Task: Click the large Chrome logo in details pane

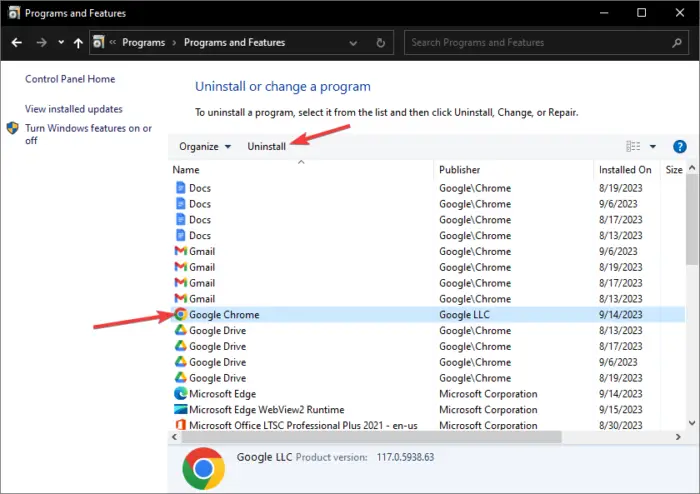Action: (x=204, y=469)
